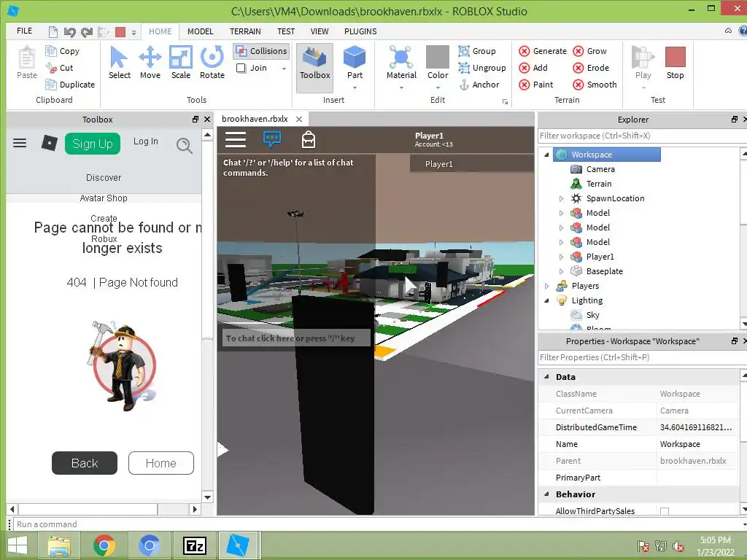Open Chrome from the taskbar

click(x=104, y=545)
